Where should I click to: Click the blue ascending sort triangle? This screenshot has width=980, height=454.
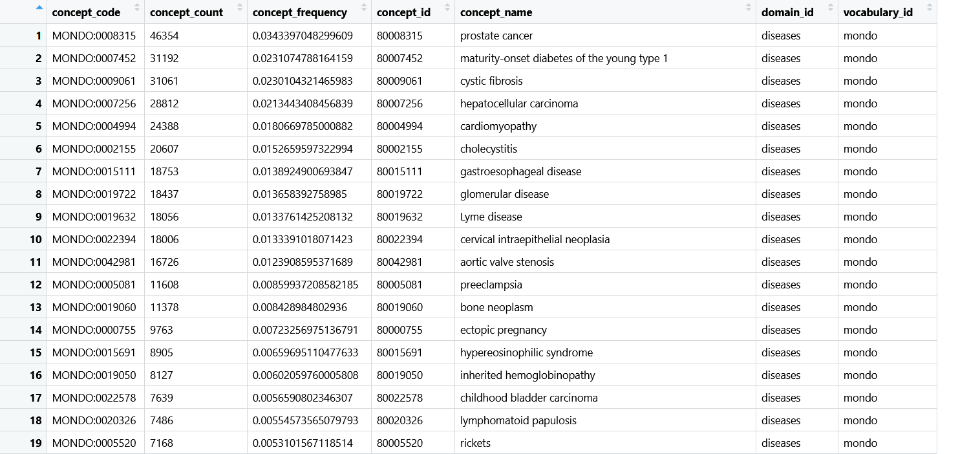click(39, 7)
